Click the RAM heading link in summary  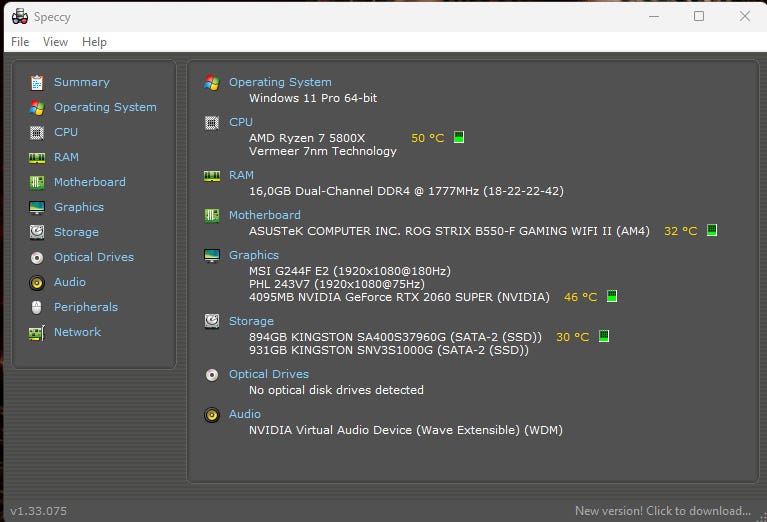[x=241, y=175]
